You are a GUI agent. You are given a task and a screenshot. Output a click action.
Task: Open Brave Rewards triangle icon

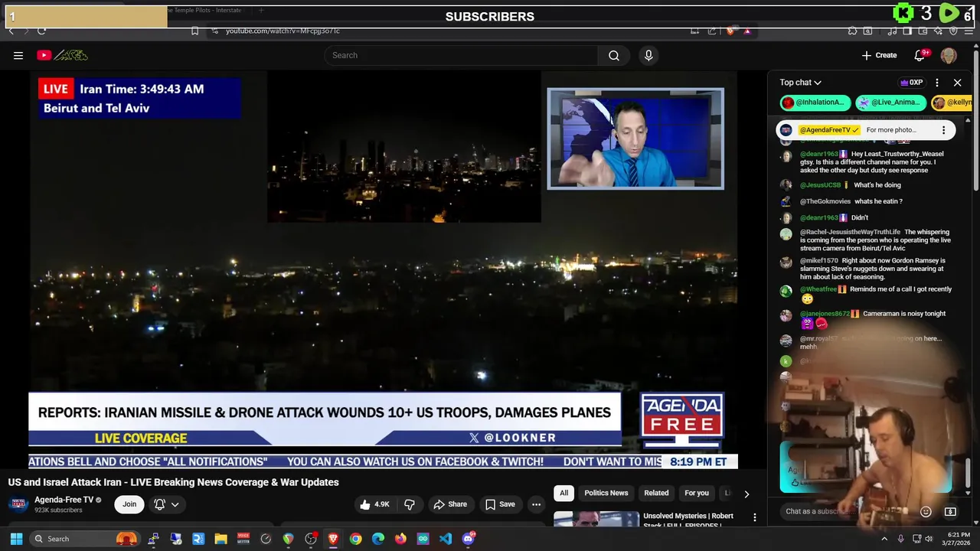[747, 31]
